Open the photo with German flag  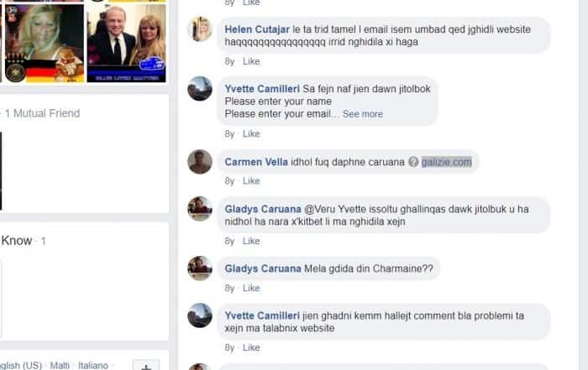[45, 43]
